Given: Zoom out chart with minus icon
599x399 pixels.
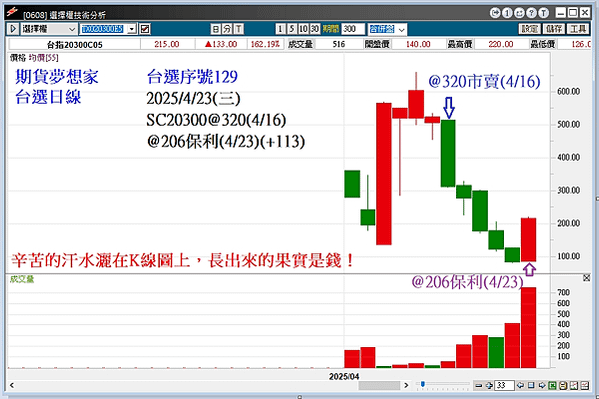Looking at the screenshot, I should click(x=478, y=386).
